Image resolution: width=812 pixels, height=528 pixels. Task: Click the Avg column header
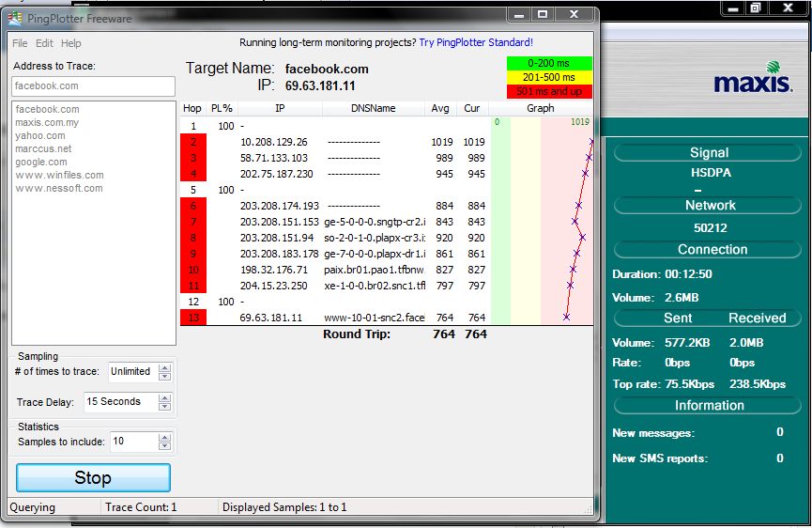click(x=440, y=108)
